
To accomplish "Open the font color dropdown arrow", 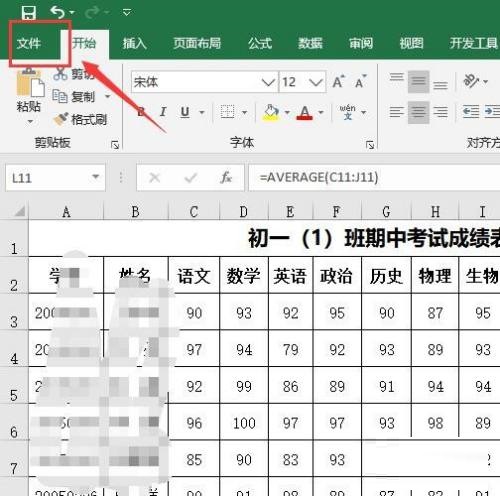I will (321, 113).
